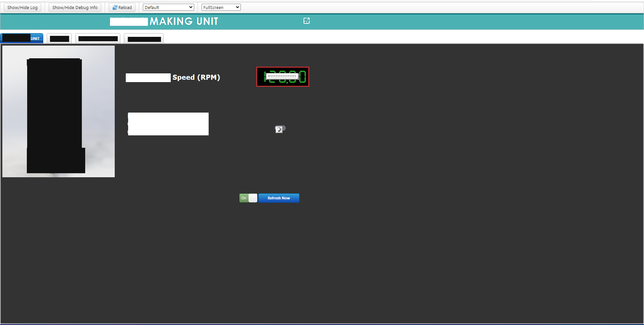Switch to the second tab
Screen dimensions: 644x325
click(x=59, y=38)
